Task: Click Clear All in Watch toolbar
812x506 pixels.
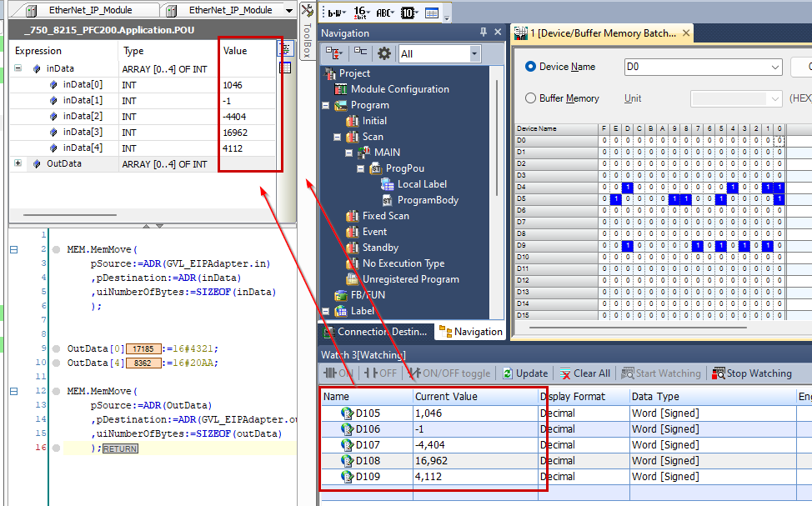Action: pyautogui.click(x=584, y=373)
